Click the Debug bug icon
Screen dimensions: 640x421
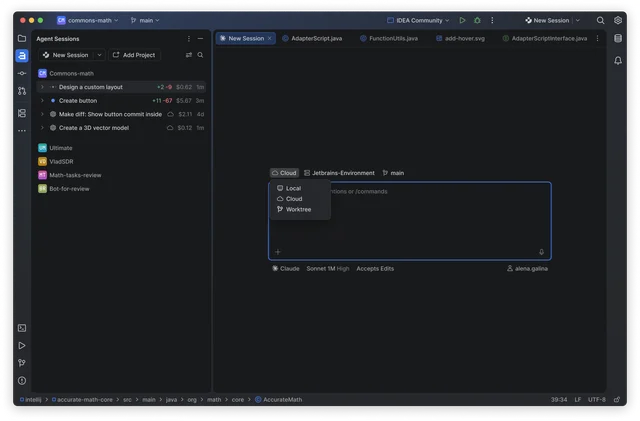coord(477,20)
